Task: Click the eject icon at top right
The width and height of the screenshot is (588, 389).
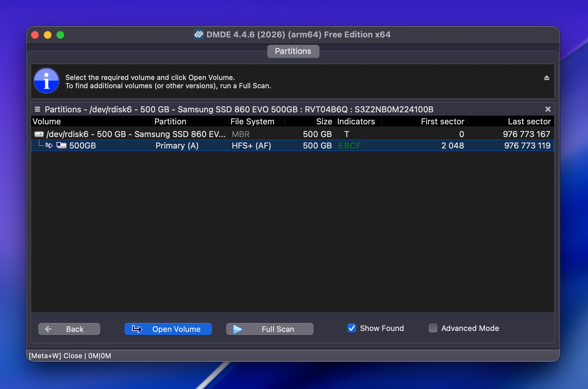Action: point(547,77)
